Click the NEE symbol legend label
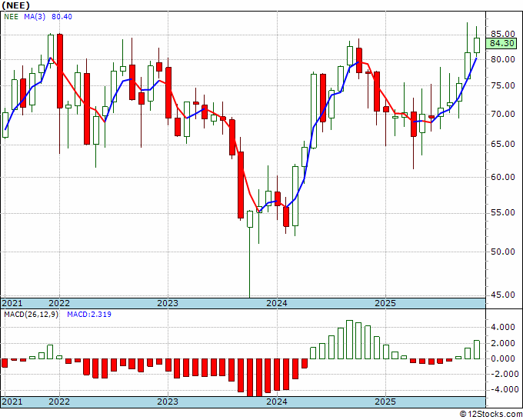This screenshot has width=523, height=420. 11,17
